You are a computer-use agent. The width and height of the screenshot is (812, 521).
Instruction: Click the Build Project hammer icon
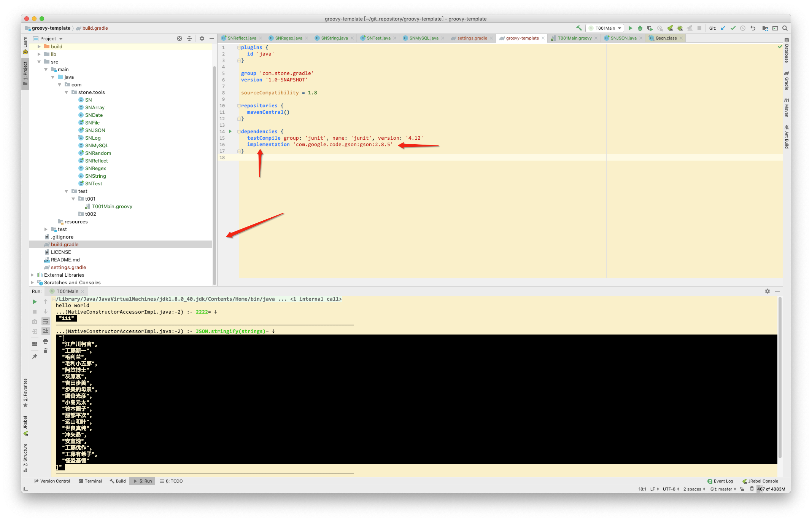coord(579,28)
